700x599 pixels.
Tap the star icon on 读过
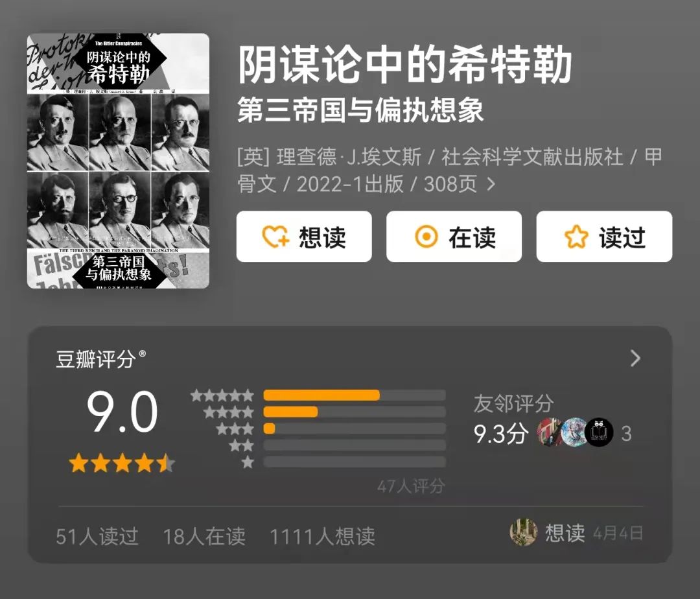(576, 237)
